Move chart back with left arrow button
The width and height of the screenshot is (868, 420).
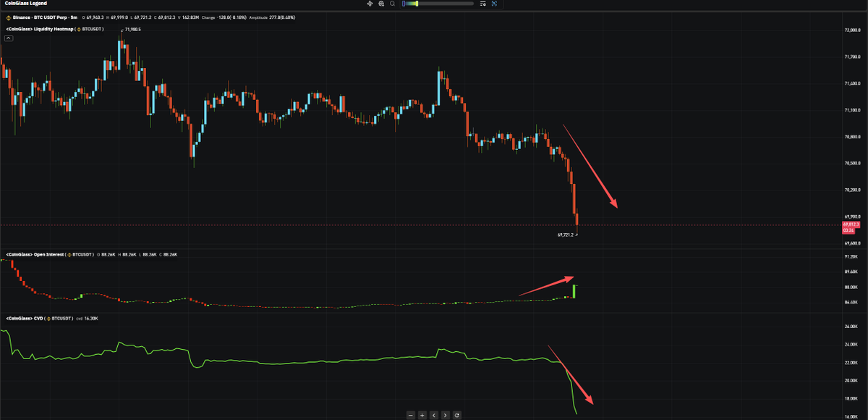[x=433, y=415]
